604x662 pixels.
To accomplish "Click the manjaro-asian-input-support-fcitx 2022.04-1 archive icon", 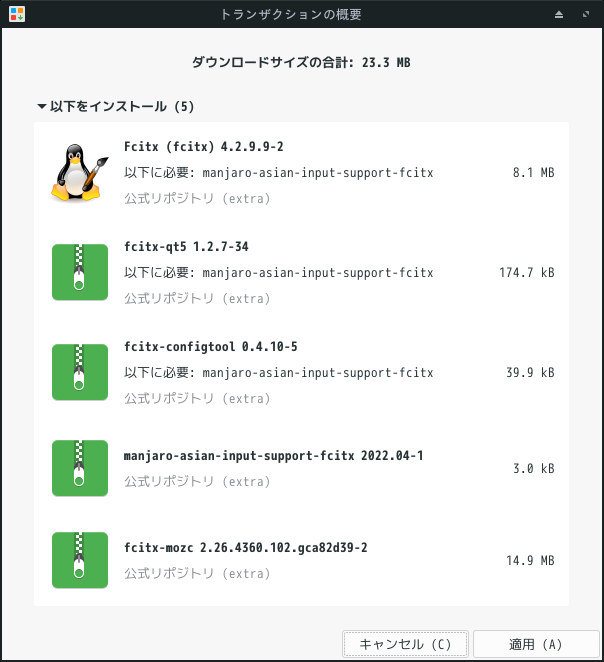I will coord(80,468).
